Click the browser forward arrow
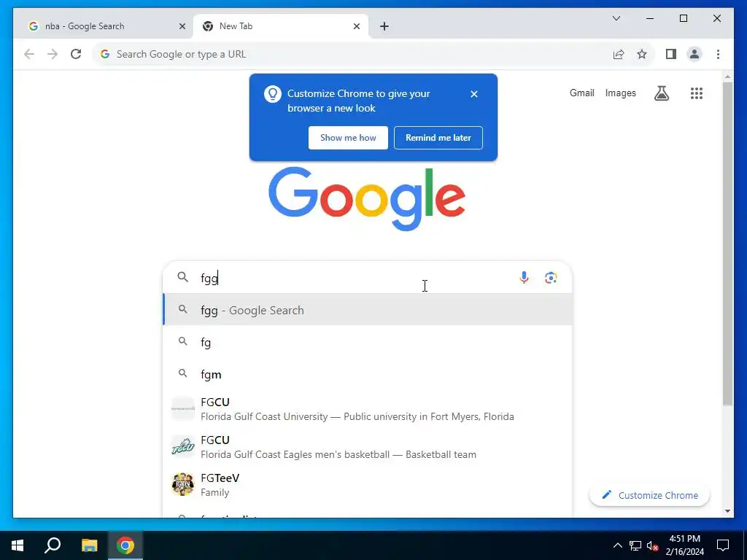Screen dimensions: 747x560 [x=53, y=54]
